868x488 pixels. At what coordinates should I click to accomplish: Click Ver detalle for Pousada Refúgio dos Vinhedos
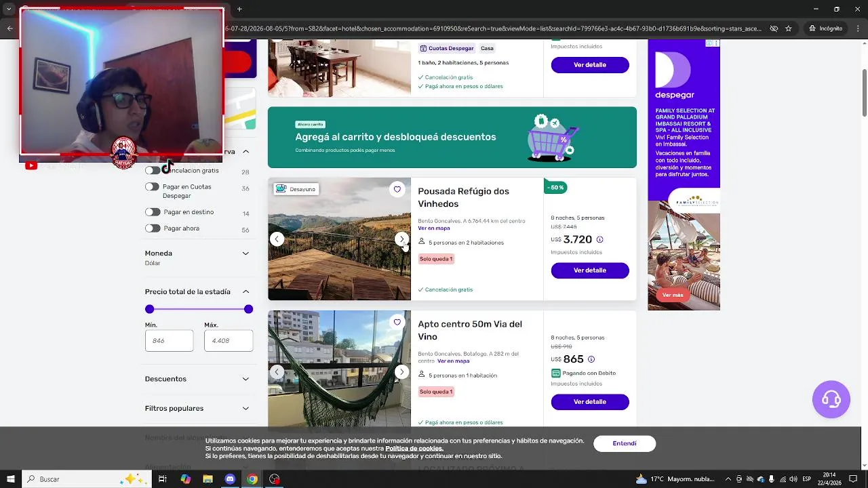click(590, 270)
